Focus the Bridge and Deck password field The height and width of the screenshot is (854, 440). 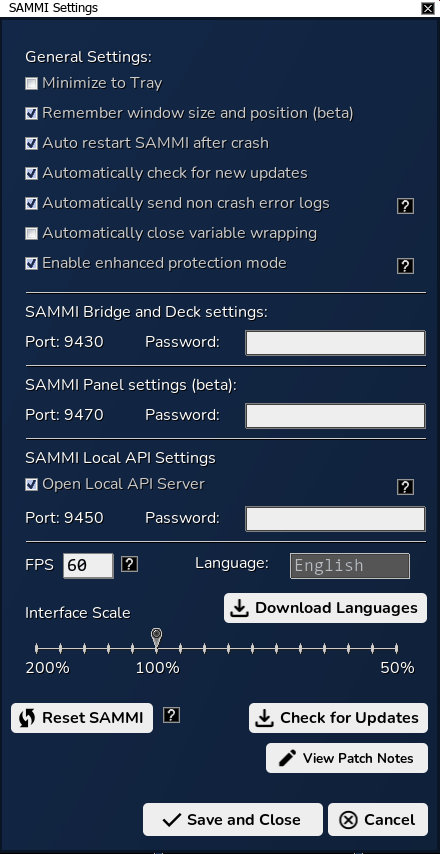(x=335, y=343)
